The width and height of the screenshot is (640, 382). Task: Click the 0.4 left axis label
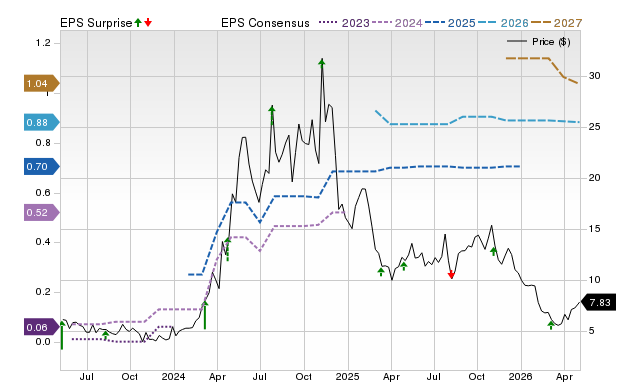[43, 242]
